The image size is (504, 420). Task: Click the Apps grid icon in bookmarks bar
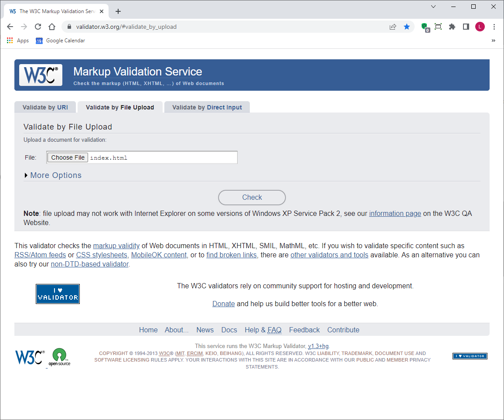(x=10, y=40)
